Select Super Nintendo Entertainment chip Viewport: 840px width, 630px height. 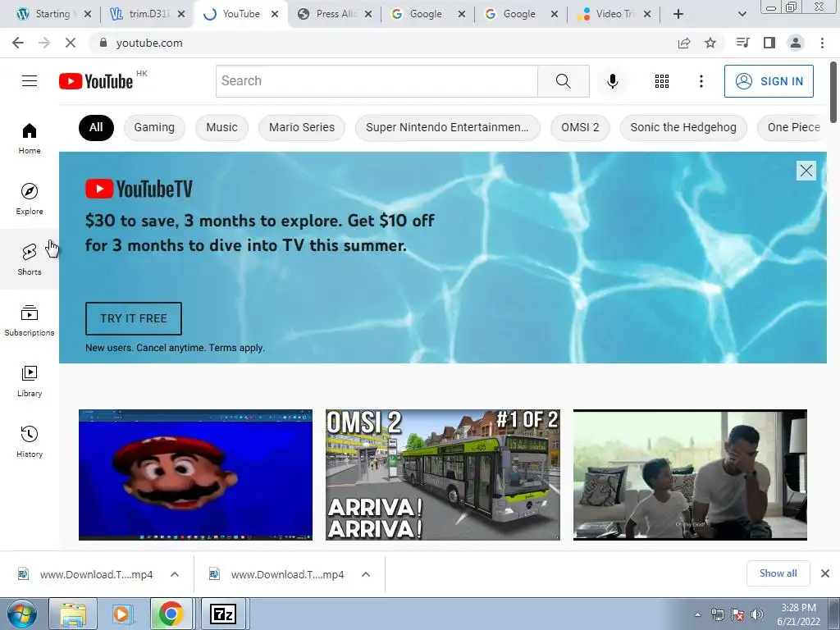[447, 127]
